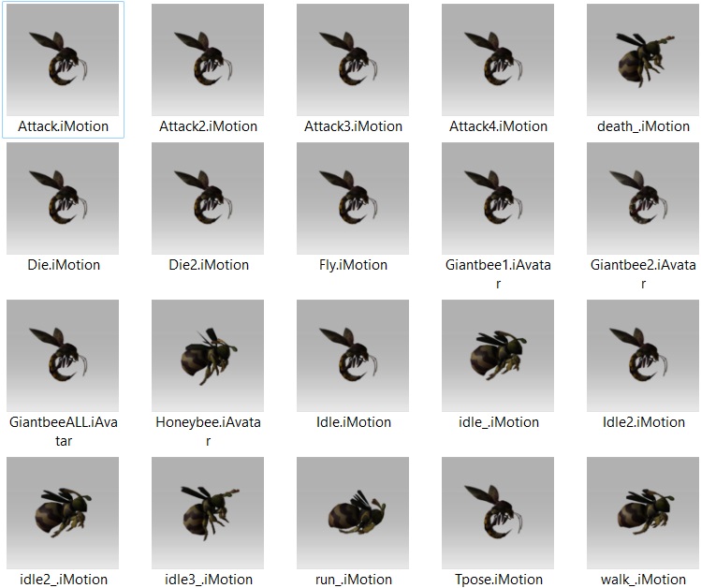This screenshot has height=588, width=701.
Task: Click the file name Attack.iMotion
Action: pos(63,126)
